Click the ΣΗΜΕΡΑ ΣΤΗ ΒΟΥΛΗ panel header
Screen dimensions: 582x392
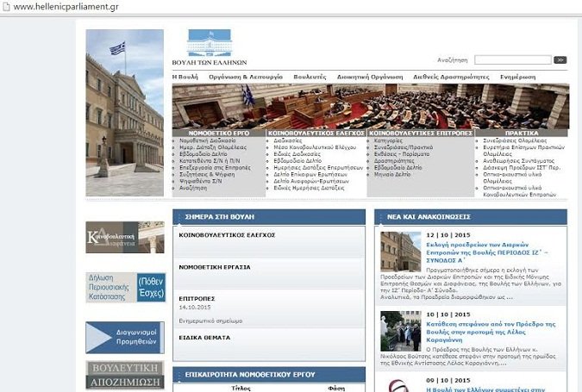pos(269,216)
